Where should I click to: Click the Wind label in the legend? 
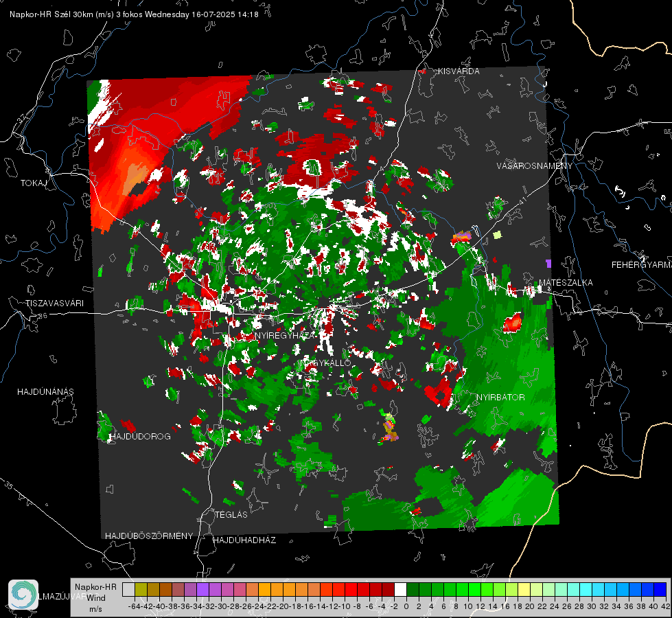click(96, 597)
